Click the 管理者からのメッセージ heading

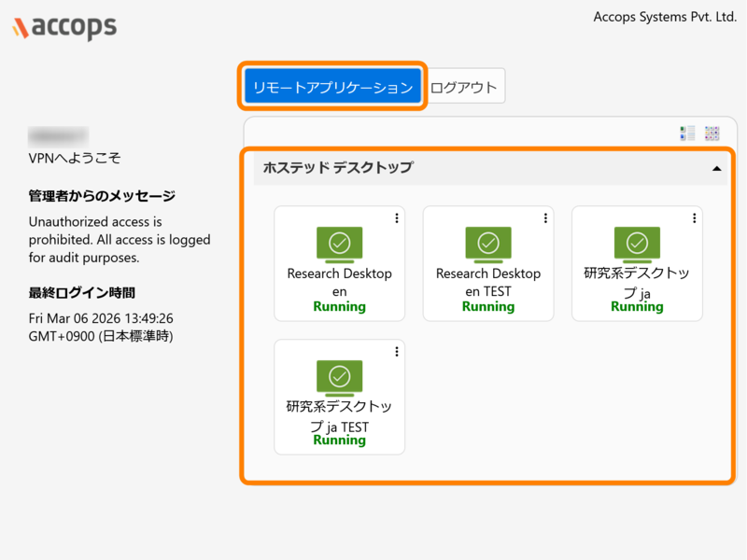[x=102, y=196]
